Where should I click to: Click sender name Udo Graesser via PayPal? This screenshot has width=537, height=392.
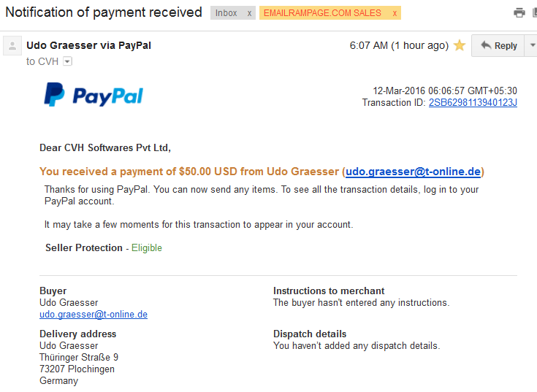tap(88, 45)
